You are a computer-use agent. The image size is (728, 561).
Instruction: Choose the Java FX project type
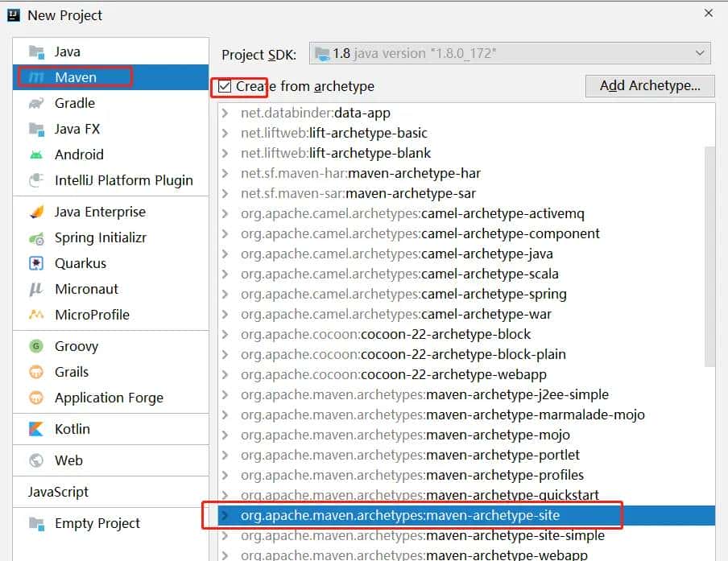77,129
